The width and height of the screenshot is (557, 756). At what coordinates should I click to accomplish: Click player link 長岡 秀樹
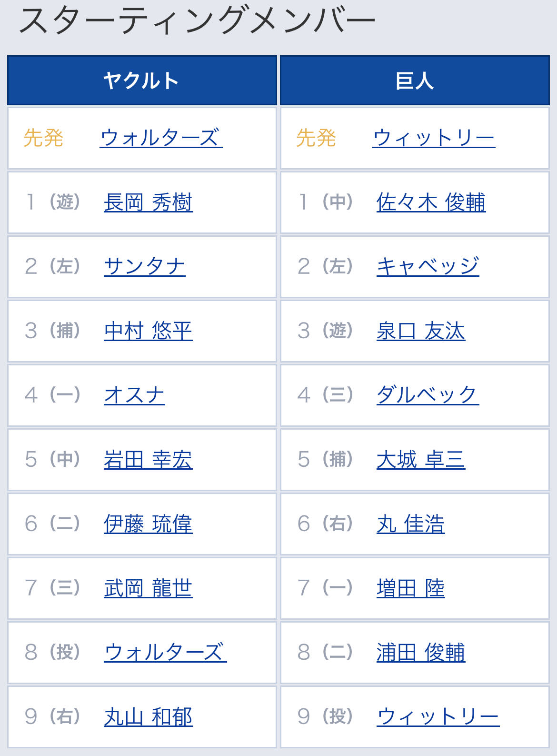point(148,202)
